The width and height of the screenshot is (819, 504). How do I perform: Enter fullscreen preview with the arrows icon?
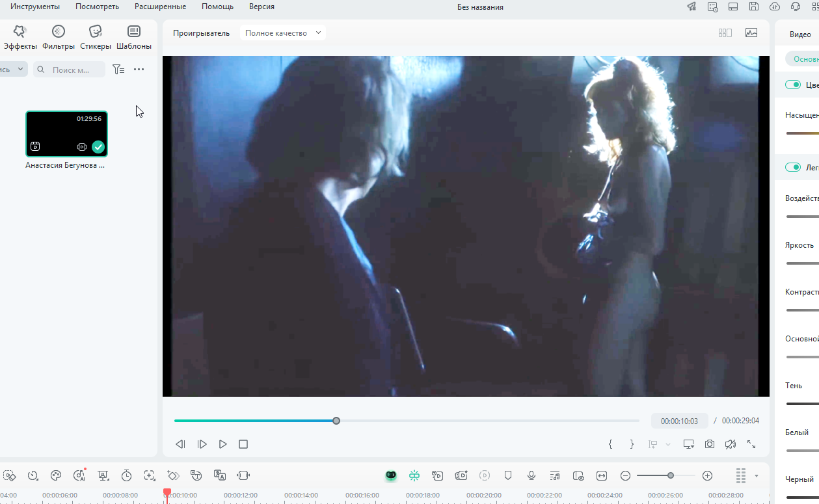click(751, 444)
